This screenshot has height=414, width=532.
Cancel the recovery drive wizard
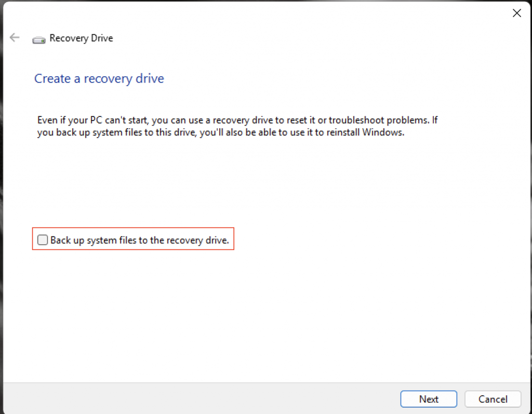pyautogui.click(x=493, y=399)
